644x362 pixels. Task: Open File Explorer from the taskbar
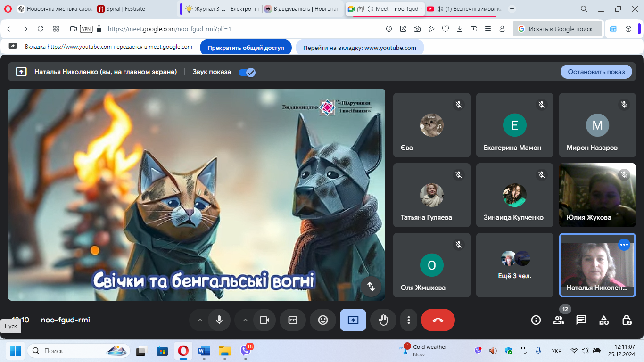pos(225,351)
